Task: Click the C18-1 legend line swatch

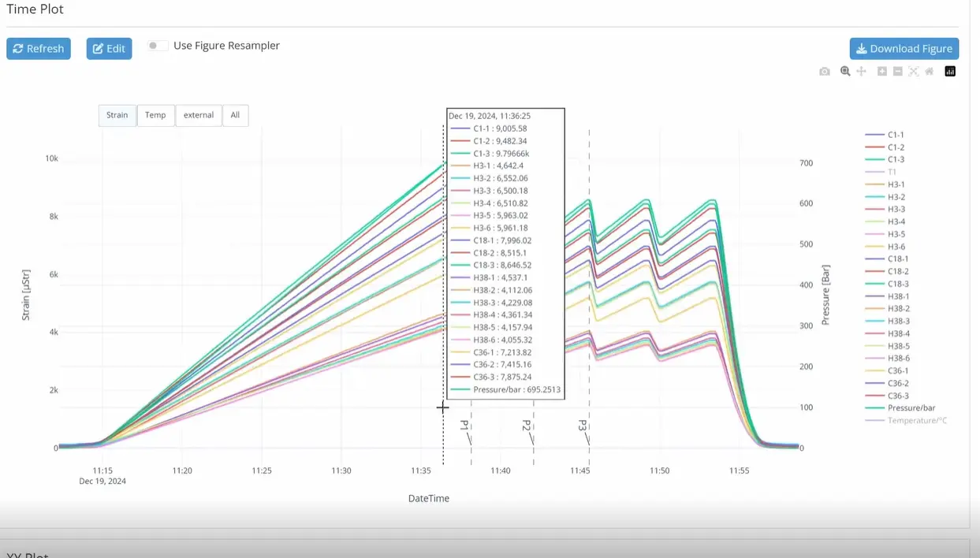Action: (874, 259)
